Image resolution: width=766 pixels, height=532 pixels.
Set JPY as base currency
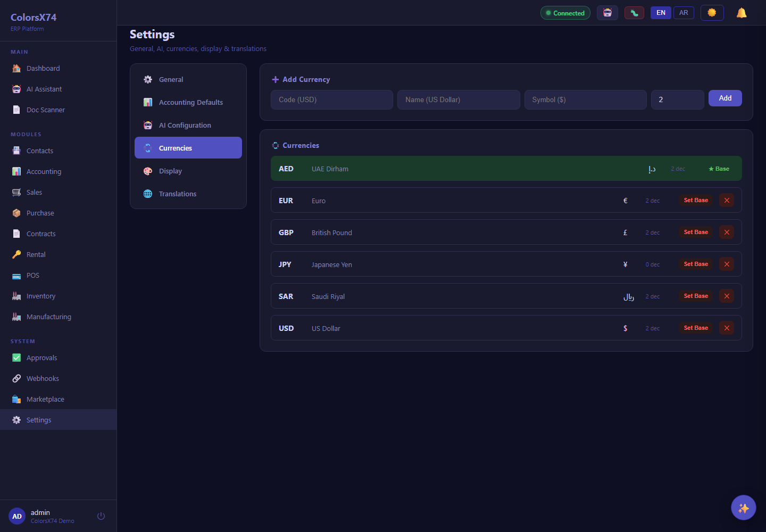click(x=696, y=264)
